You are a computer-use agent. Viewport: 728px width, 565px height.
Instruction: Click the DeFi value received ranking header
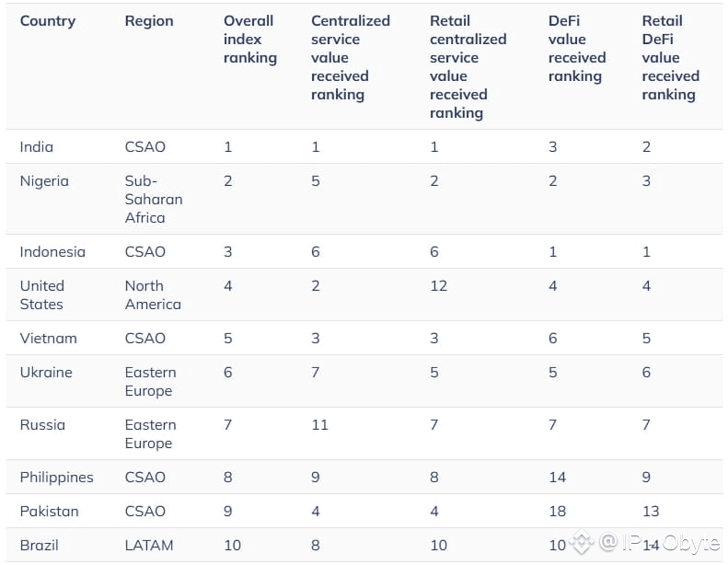pyautogui.click(x=576, y=48)
